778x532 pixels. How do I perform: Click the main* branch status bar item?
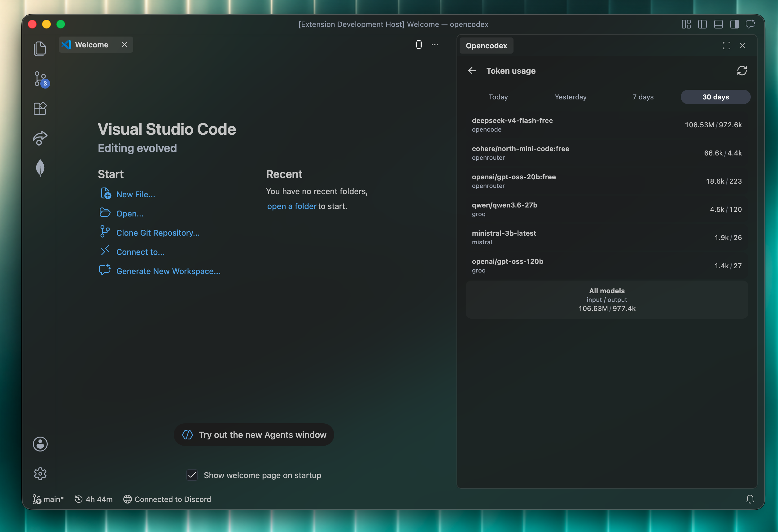pos(48,499)
